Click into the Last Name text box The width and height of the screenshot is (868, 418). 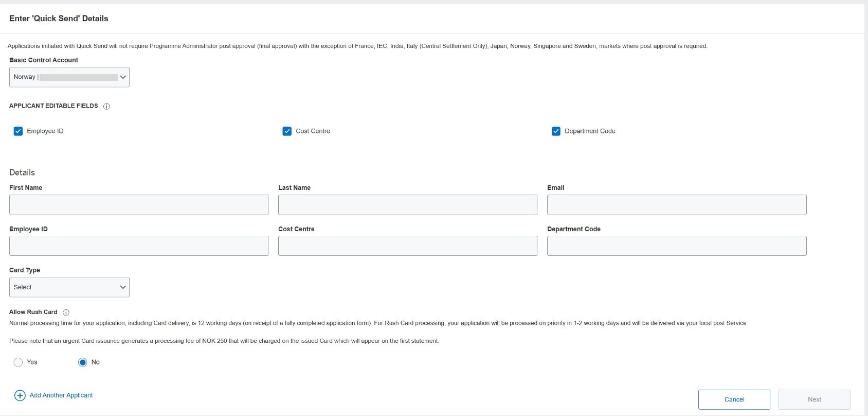pyautogui.click(x=407, y=205)
